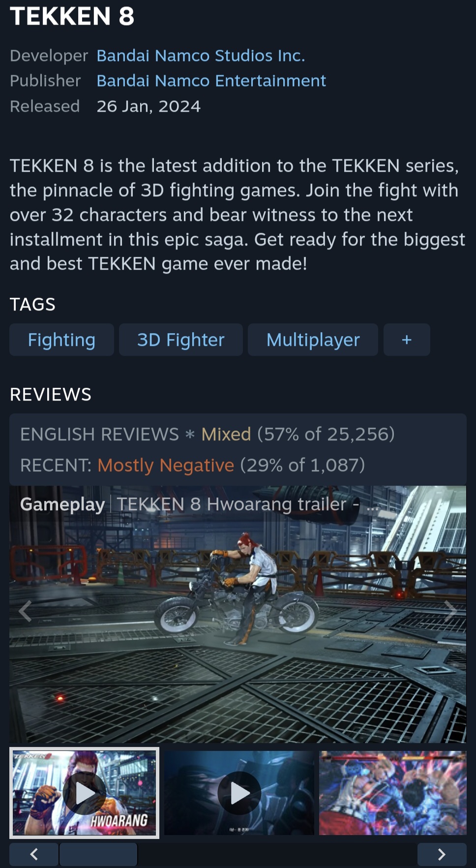Select the Multiplayer tag
Viewport: 476px width, 868px height.
click(x=313, y=340)
